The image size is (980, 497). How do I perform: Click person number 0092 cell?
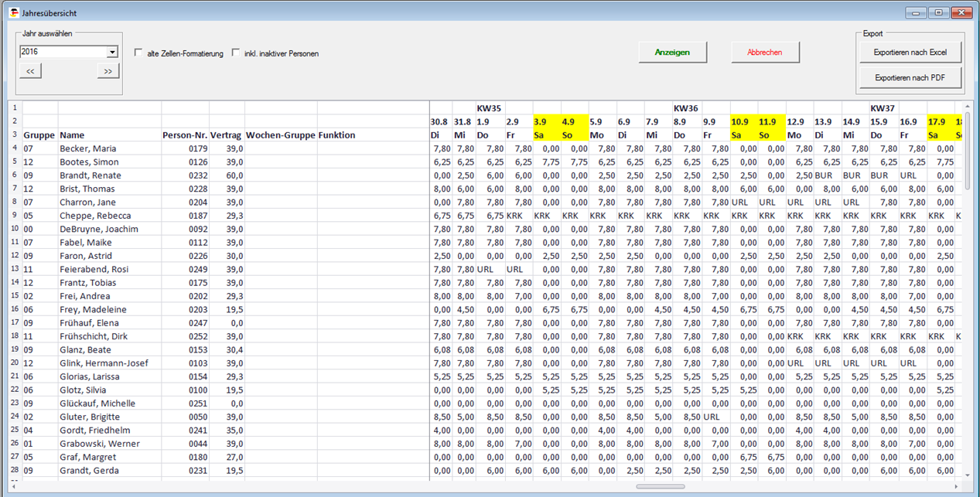[185, 229]
